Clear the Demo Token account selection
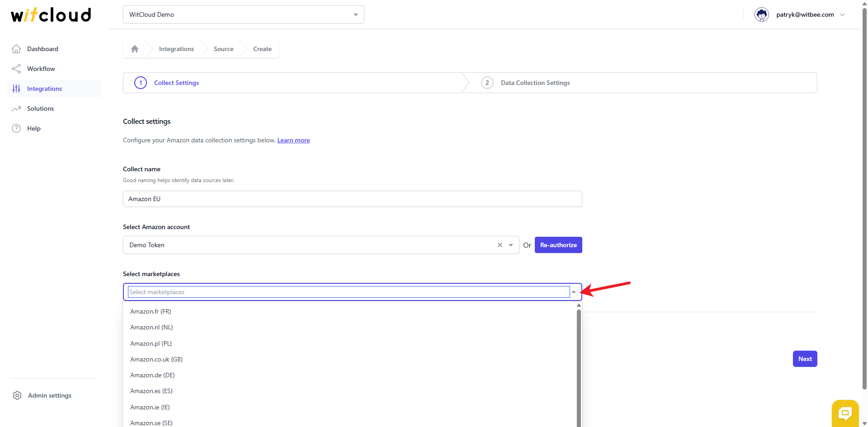868x427 pixels. 500,245
